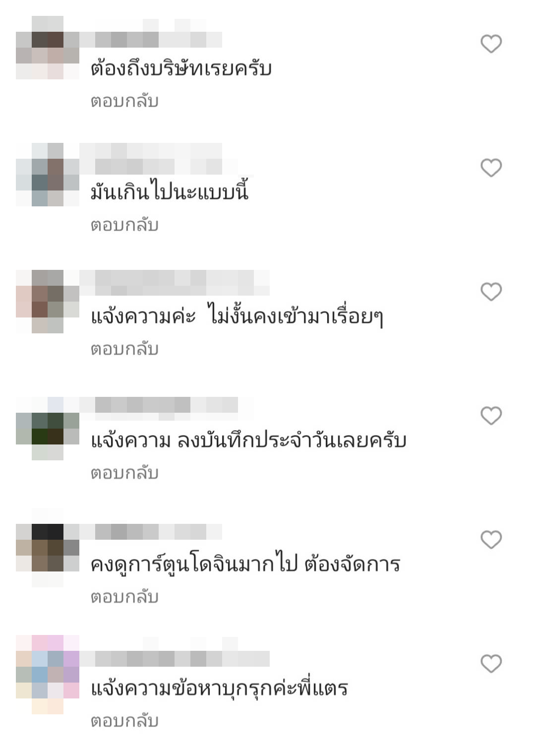Click ตอบกลับ under "ลงบันทึกประจำวันเลยครับ" comment
The width and height of the screenshot is (533, 756).
(124, 473)
